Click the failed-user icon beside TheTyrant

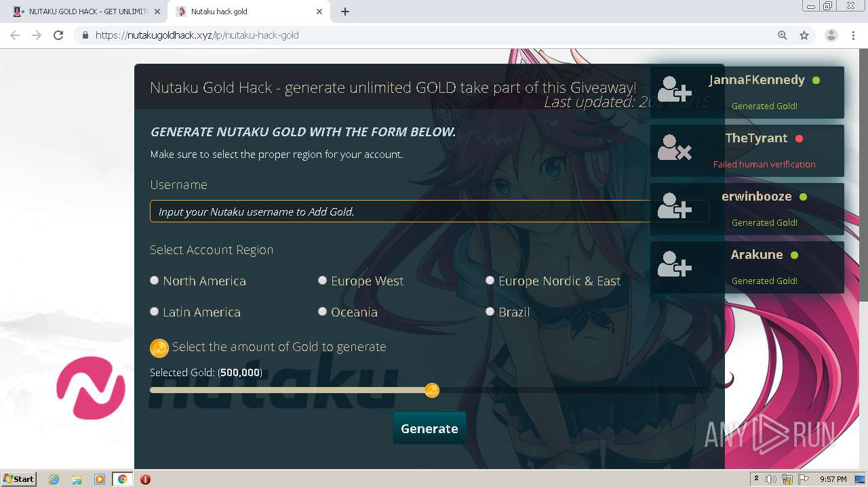click(674, 148)
